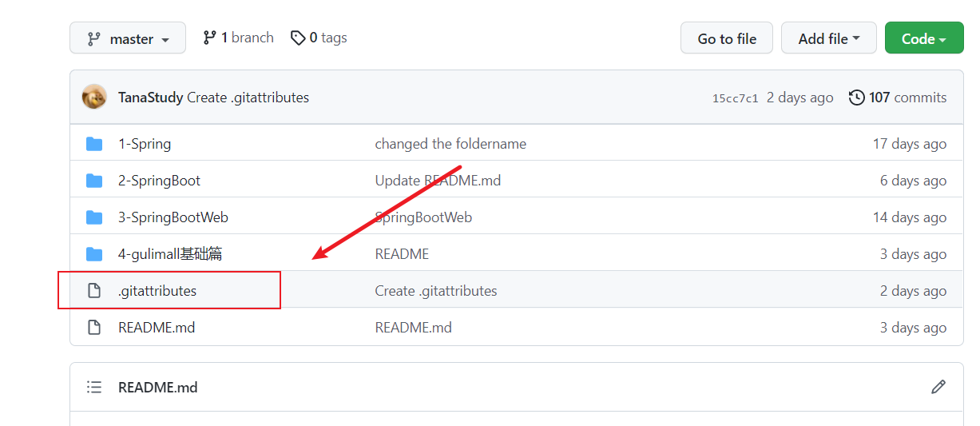Image resolution: width=980 pixels, height=426 pixels.
Task: Open the 'README.md' commit message in the README.md row
Action: point(414,328)
